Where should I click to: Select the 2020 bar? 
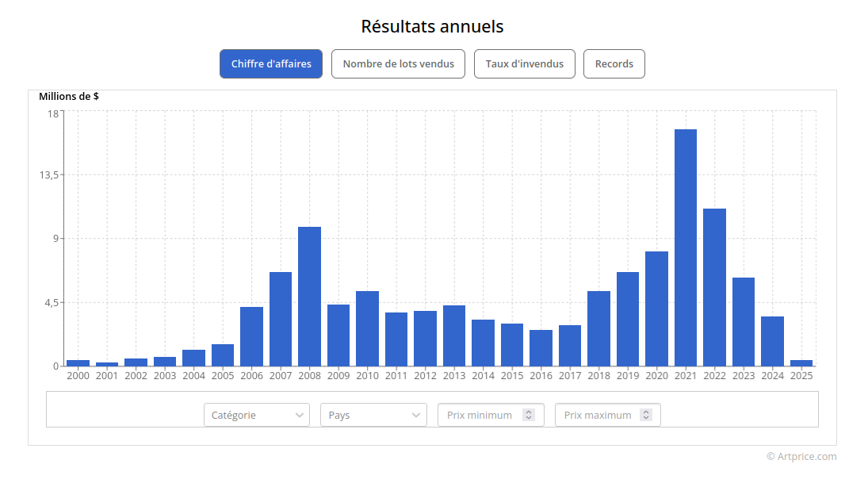point(656,309)
